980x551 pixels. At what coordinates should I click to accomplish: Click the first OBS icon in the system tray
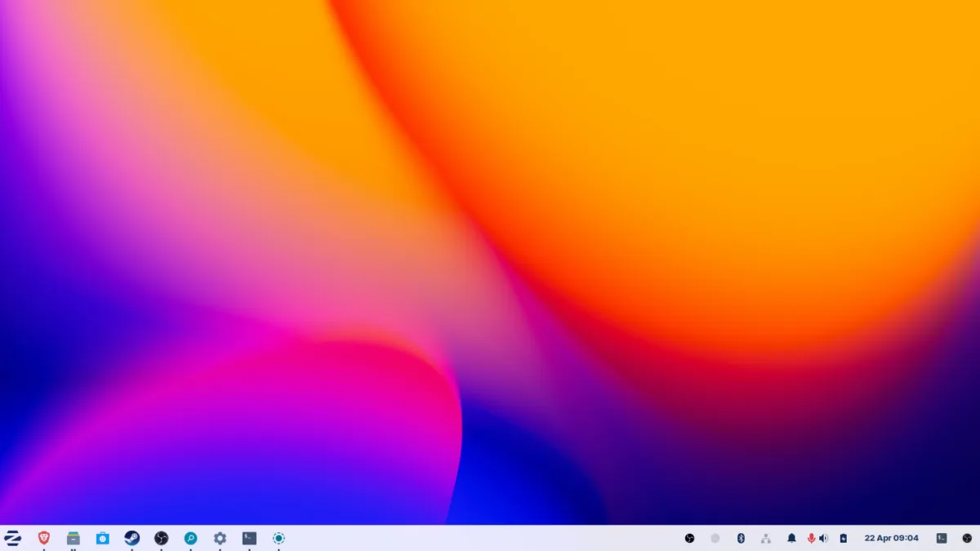click(x=689, y=538)
